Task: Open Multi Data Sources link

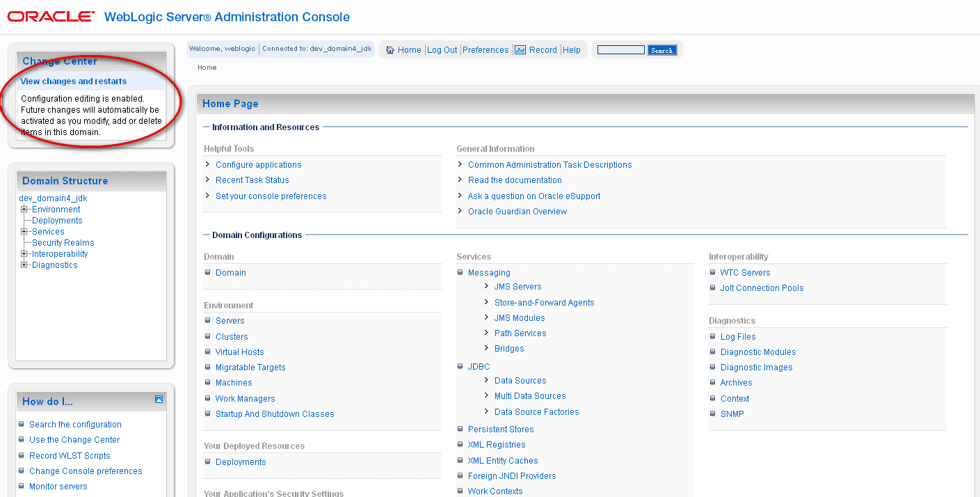Action: point(530,396)
